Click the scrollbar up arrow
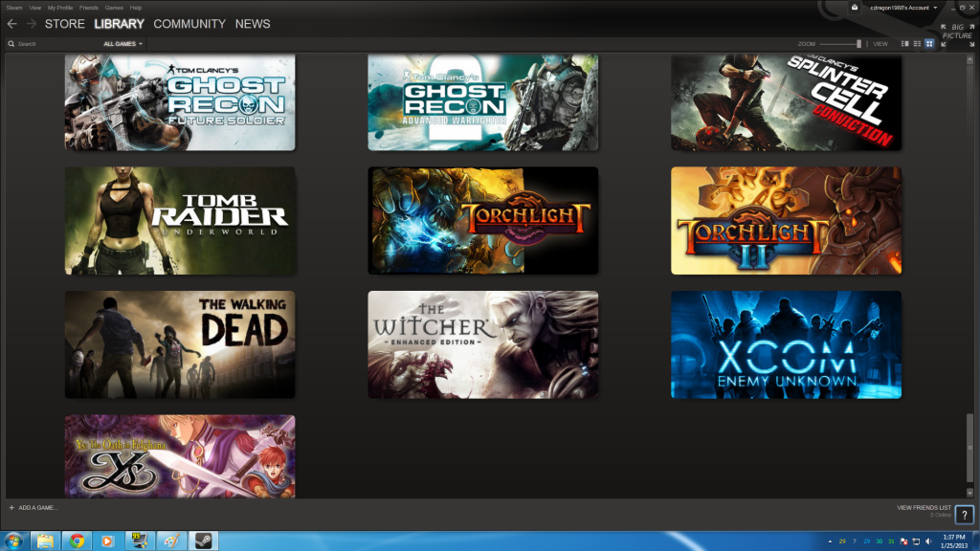The image size is (980, 551). [x=970, y=60]
